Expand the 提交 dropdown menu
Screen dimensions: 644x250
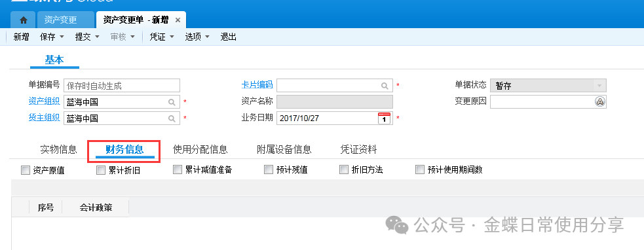pyautogui.click(x=98, y=37)
